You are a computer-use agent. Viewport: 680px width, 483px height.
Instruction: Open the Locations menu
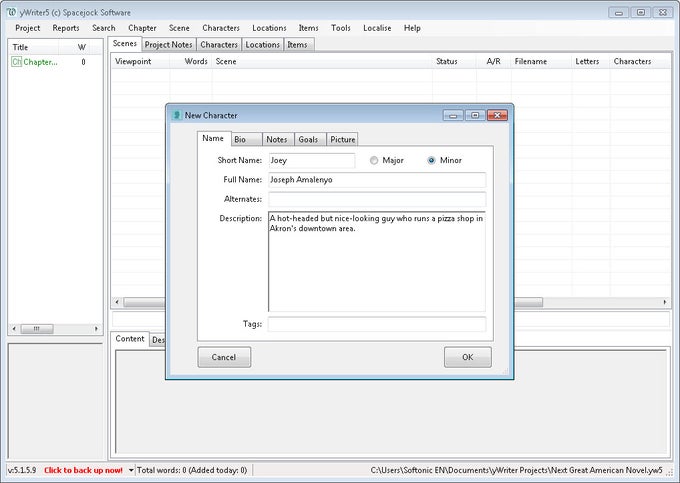point(269,28)
